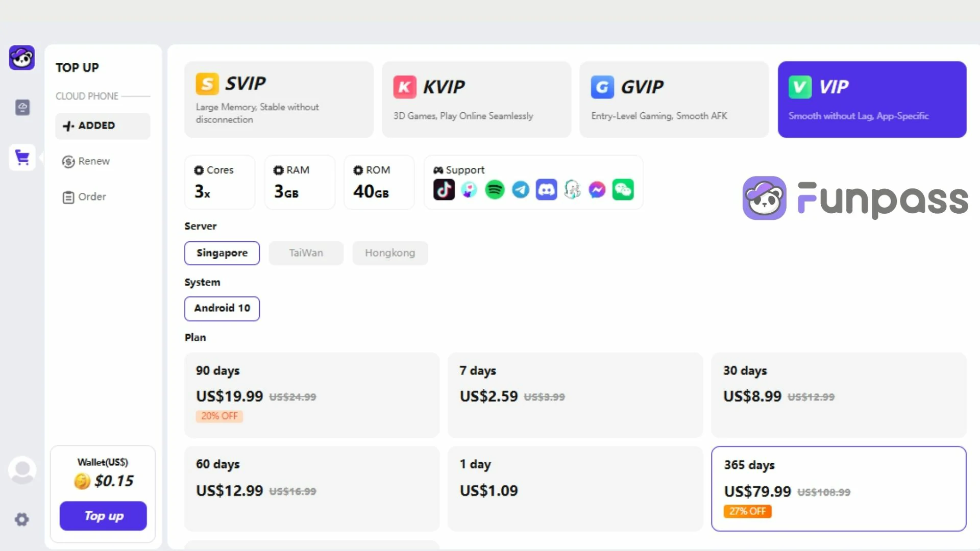Screen dimensions: 980x551
Task: Click the Discord support icon
Action: pyautogui.click(x=546, y=189)
